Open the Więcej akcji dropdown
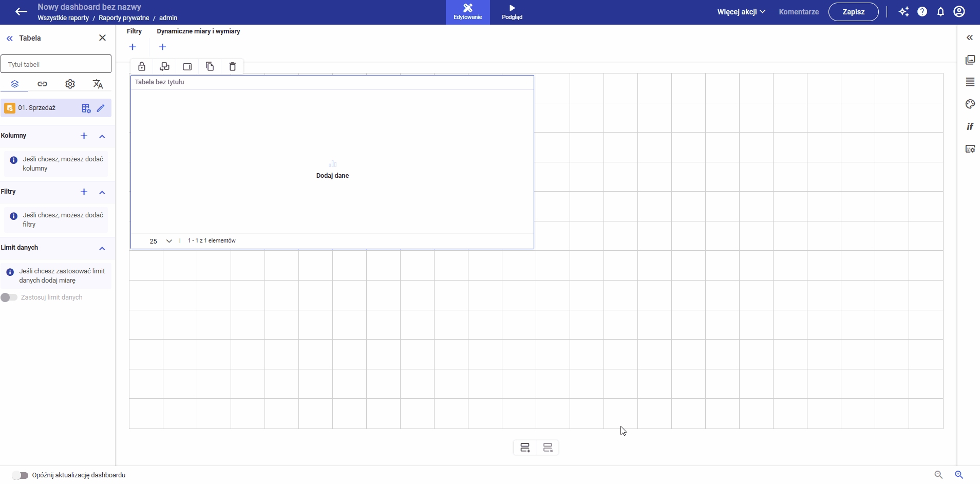The height and width of the screenshot is (484, 980). click(x=741, y=12)
